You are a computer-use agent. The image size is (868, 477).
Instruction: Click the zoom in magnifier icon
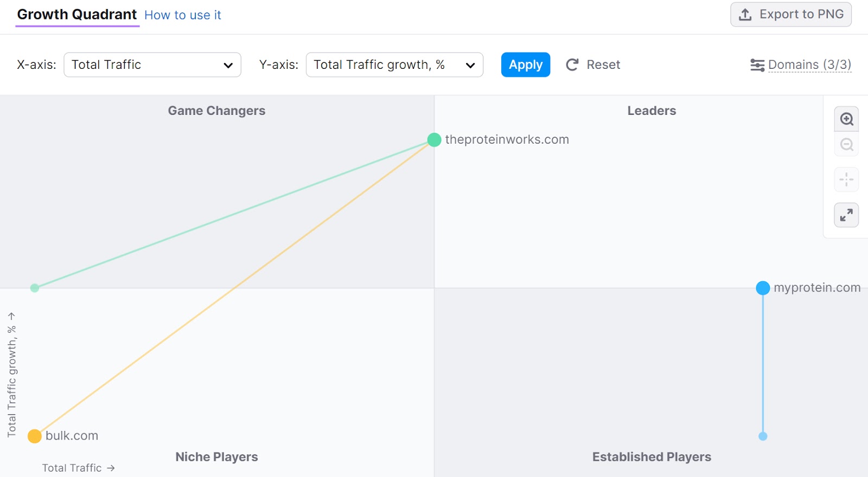[x=846, y=119]
